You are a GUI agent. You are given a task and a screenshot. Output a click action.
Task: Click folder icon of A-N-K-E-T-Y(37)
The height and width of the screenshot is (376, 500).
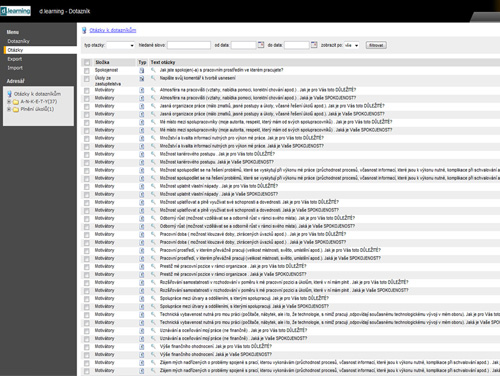[16, 102]
